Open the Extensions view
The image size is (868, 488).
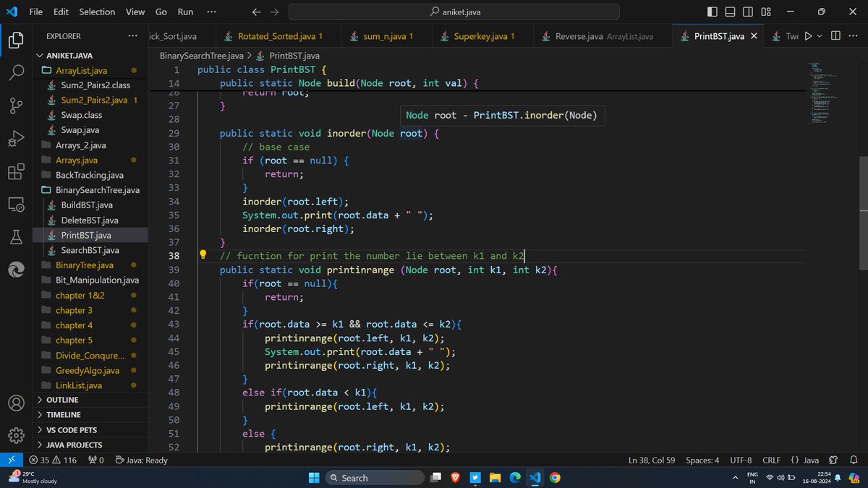coord(16,172)
